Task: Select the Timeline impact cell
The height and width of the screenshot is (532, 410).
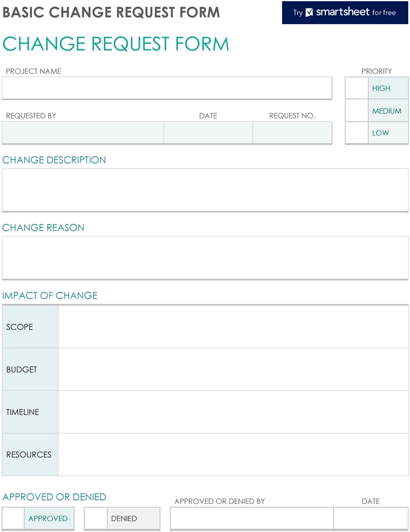Action: tap(233, 411)
